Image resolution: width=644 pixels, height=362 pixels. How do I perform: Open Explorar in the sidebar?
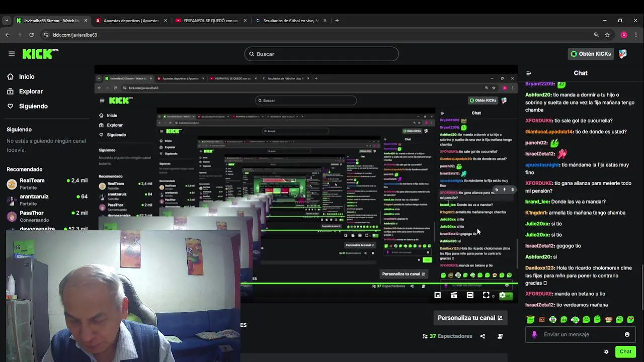[x=25, y=91]
